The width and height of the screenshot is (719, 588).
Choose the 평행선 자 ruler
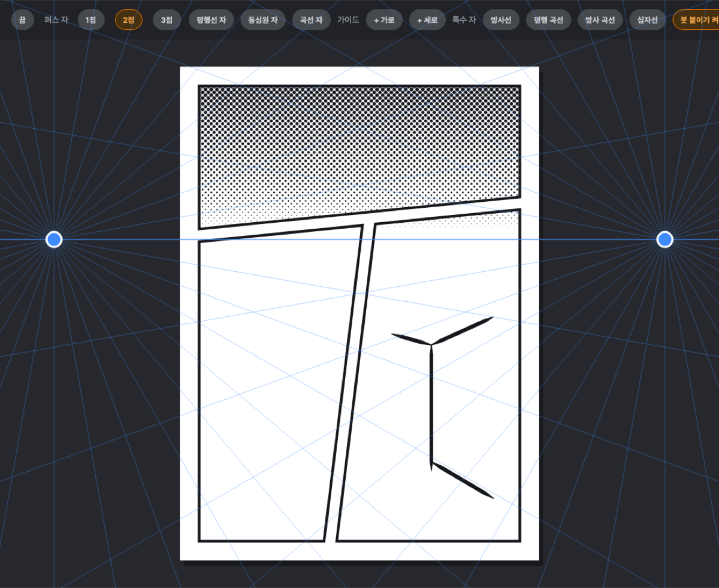212,20
